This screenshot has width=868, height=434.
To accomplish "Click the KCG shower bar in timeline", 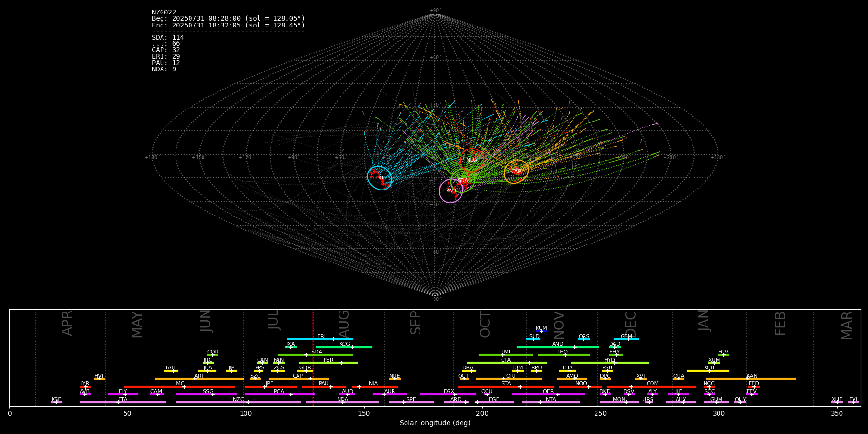I will click(x=344, y=347).
